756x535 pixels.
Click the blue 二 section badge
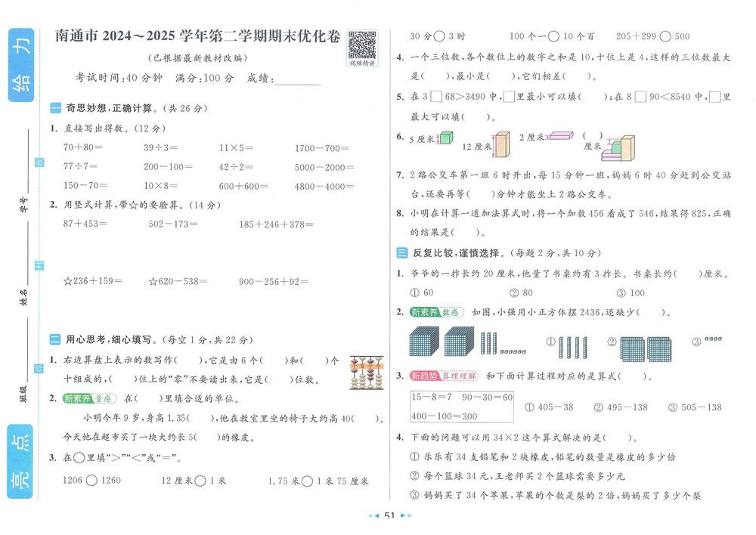[x=55, y=340]
